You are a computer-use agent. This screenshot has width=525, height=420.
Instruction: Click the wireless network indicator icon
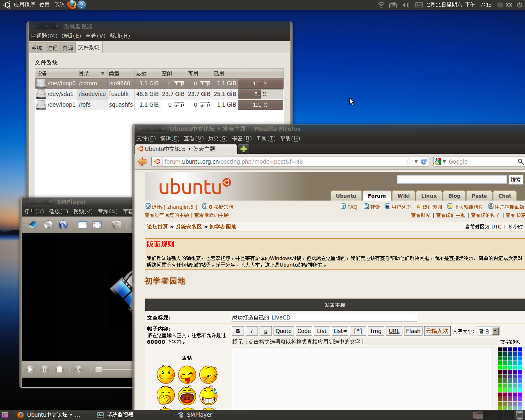pos(381,5)
